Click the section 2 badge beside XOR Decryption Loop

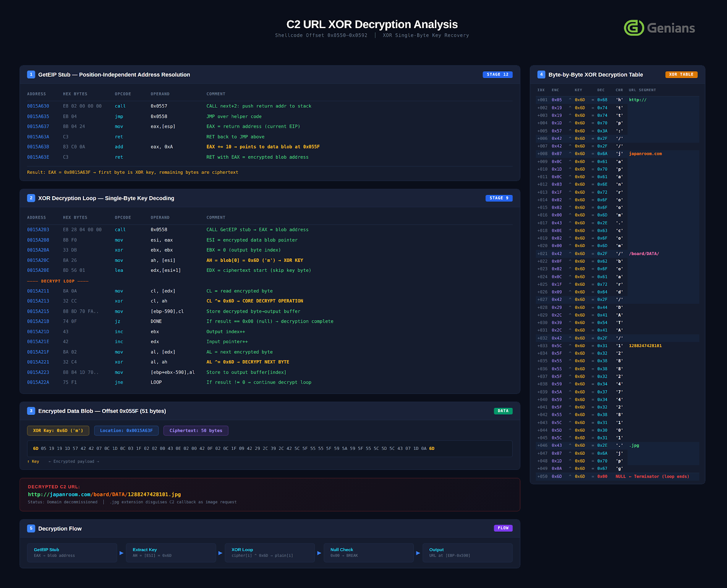point(30,198)
